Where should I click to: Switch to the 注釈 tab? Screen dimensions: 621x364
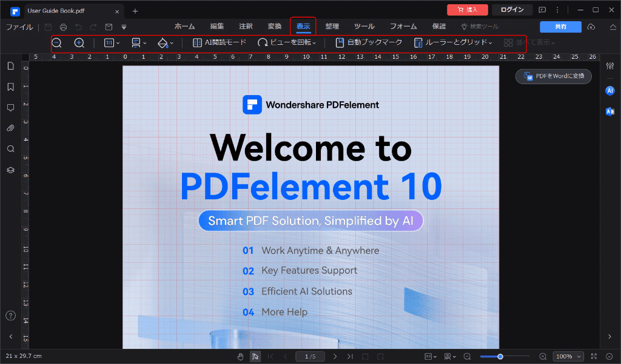(x=246, y=27)
